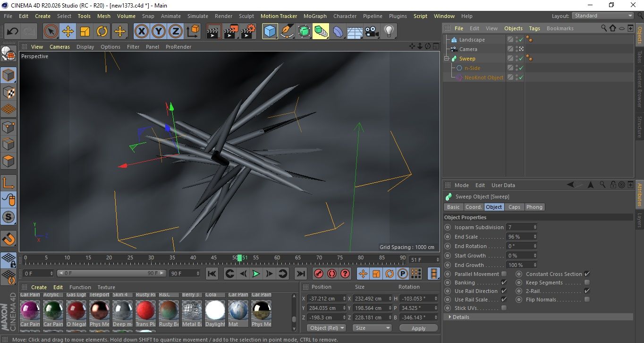
Task: Select the Landscape object in the list
Action: pyautogui.click(x=472, y=40)
